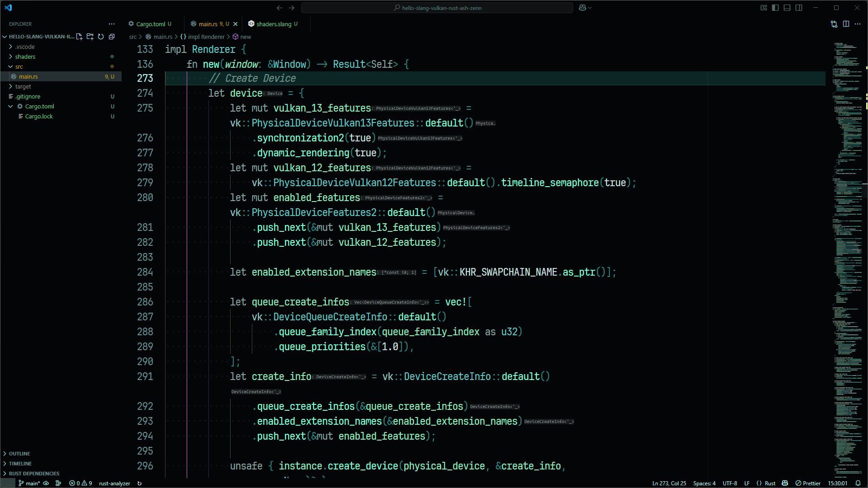Toggle the bottom panel visibility
The width and height of the screenshot is (868, 488).
point(787,8)
